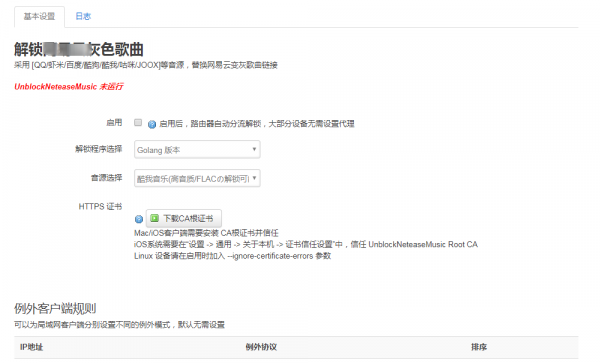600x363 pixels.
Task: Click the --ignore-certificate-errors hint line
Action: pos(232,256)
